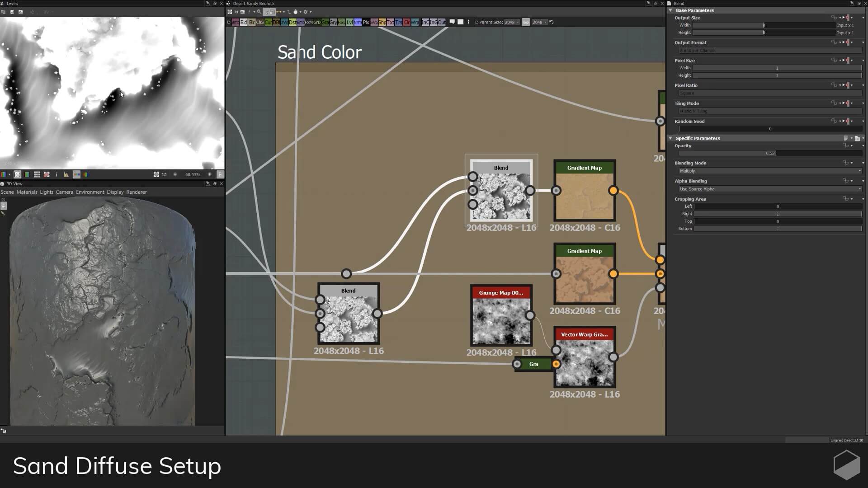Open the Scene menu in 3D View

[7, 192]
